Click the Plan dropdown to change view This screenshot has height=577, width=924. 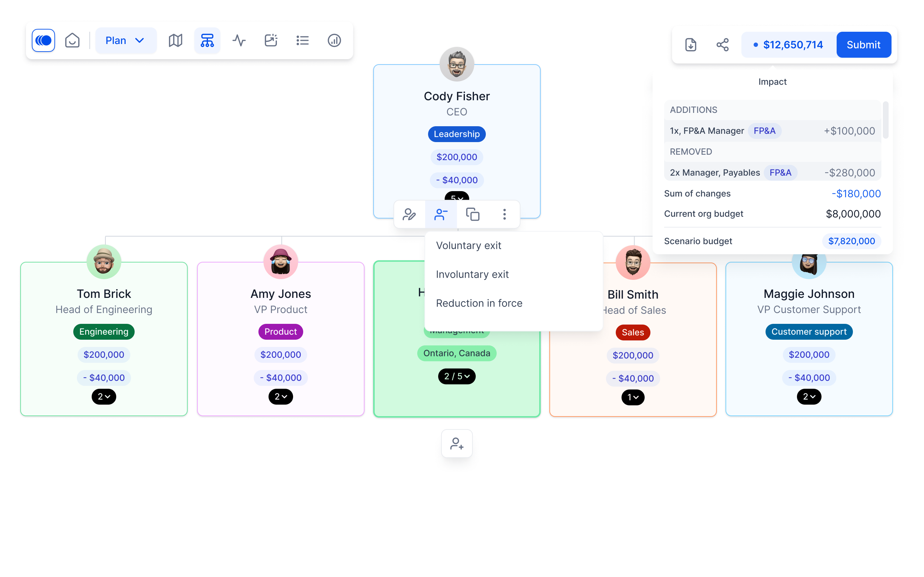[124, 40]
